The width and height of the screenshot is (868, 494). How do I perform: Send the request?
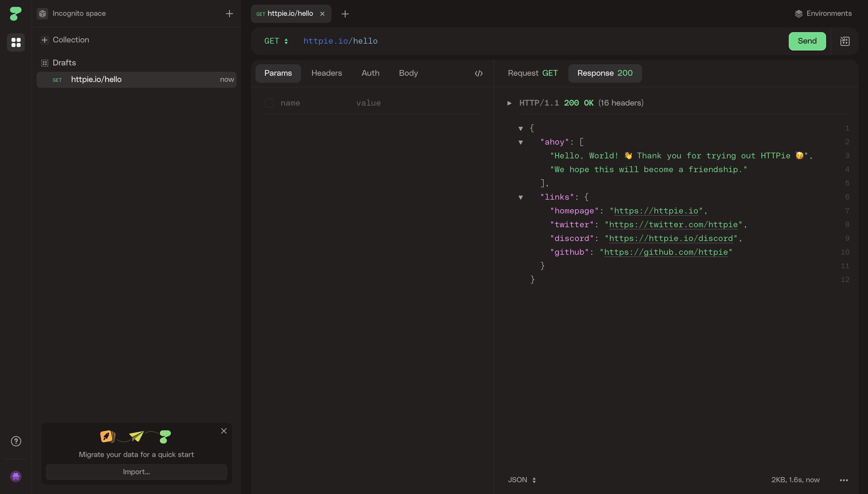[x=807, y=41]
